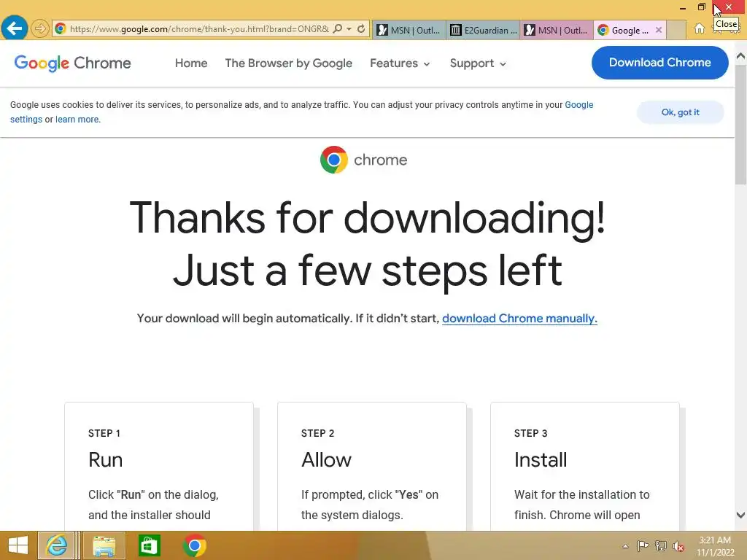This screenshot has height=560, width=747.
Task: Open a new blank tab
Action: tap(676, 30)
